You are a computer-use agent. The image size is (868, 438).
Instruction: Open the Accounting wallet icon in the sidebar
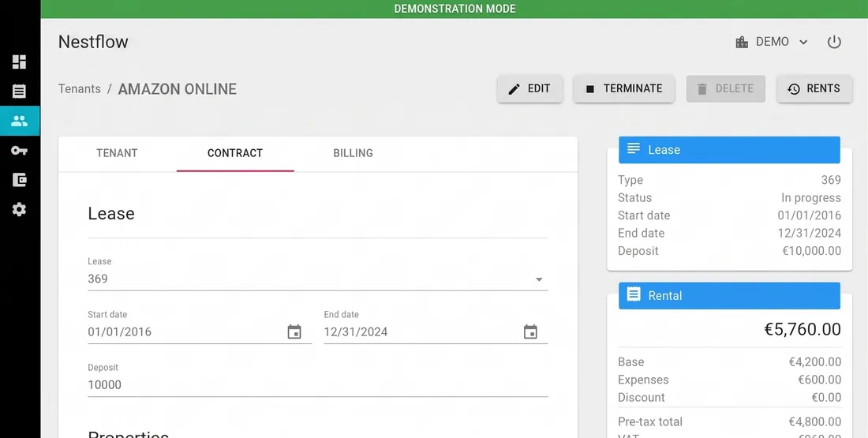pos(20,179)
